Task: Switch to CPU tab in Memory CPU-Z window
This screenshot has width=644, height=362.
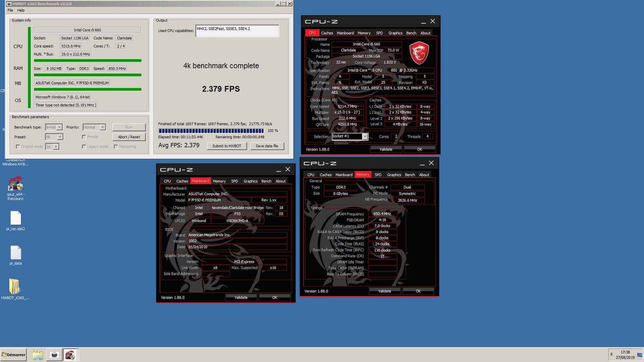Action: [311, 175]
